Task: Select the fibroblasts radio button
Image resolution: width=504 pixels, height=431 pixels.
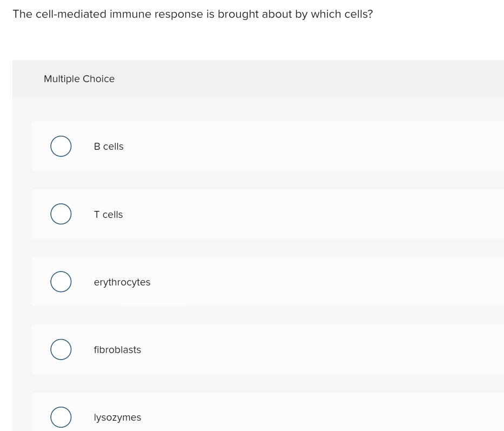Action: point(61,349)
